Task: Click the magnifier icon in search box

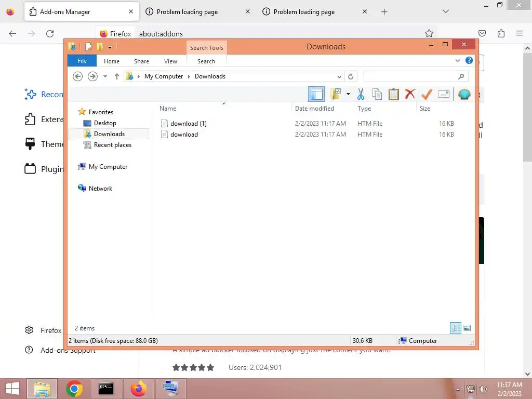Action: coord(461,77)
